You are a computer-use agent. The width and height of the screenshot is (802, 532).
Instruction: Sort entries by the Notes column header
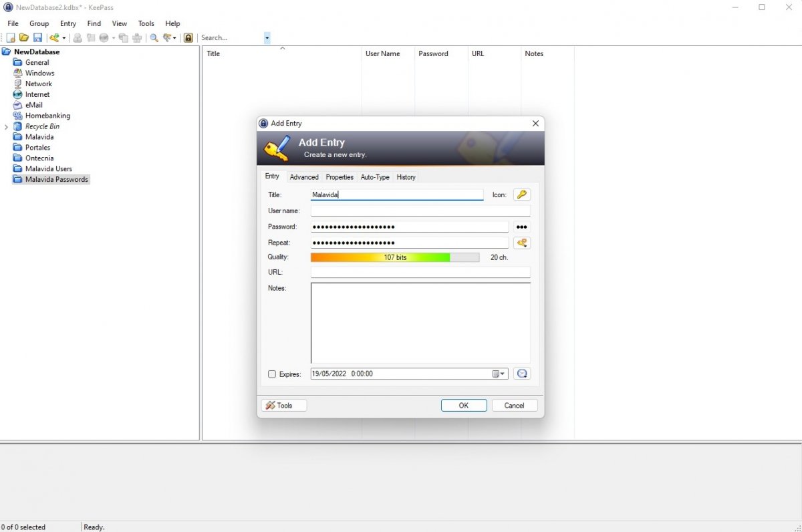click(x=547, y=53)
